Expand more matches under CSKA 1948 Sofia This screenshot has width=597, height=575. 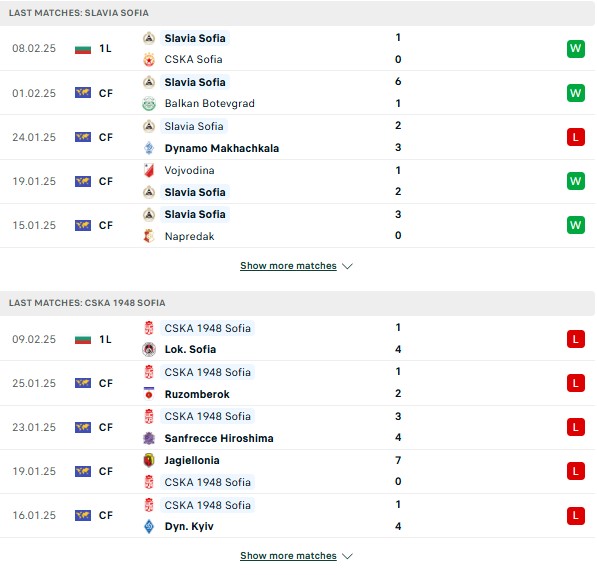pos(288,556)
